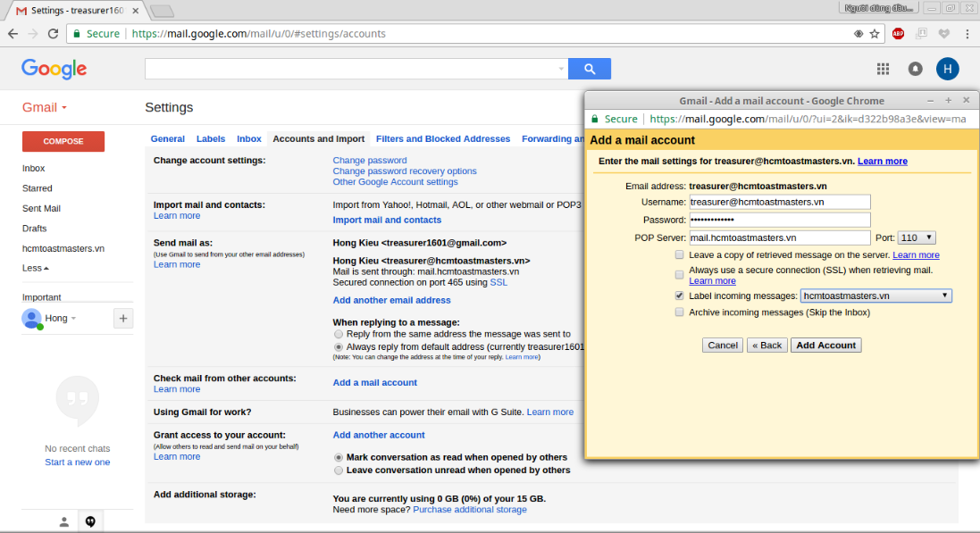Click Purchase additional storage link
980x533 pixels.
click(469, 509)
